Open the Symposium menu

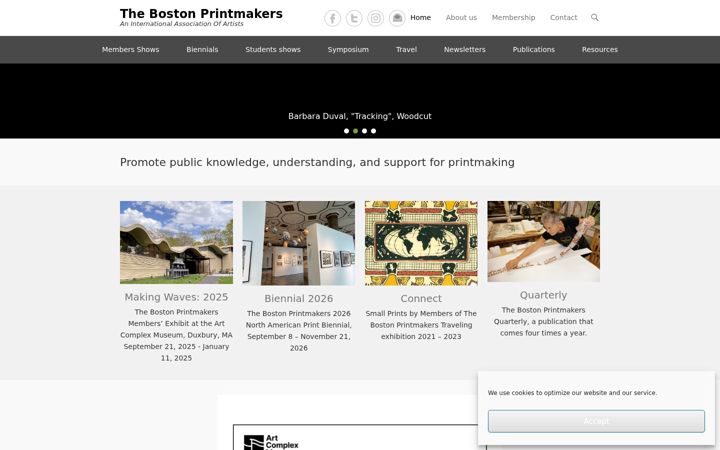coord(348,50)
